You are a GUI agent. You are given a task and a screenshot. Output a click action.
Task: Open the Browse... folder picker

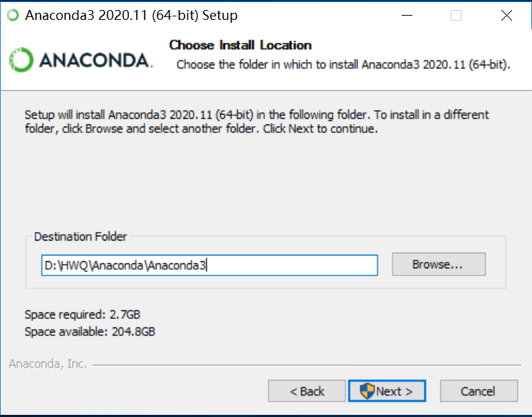point(438,265)
